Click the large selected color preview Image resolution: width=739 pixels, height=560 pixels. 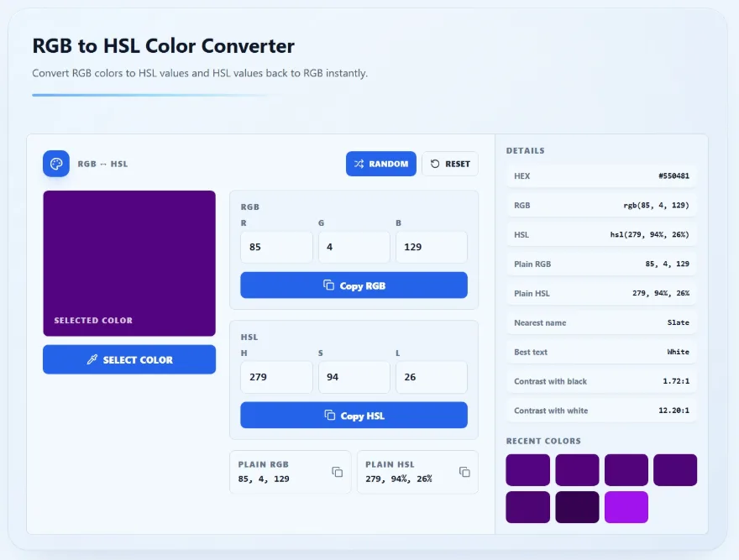click(x=129, y=263)
